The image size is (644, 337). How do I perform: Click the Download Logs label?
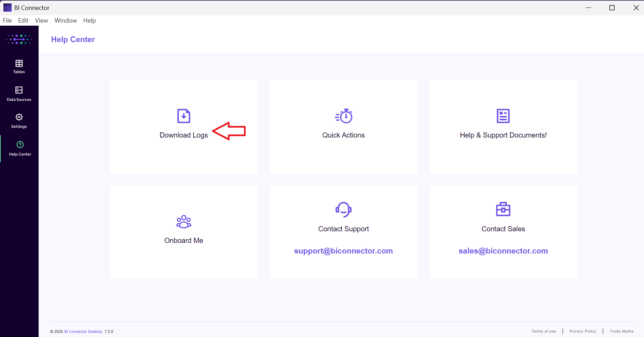tap(184, 135)
